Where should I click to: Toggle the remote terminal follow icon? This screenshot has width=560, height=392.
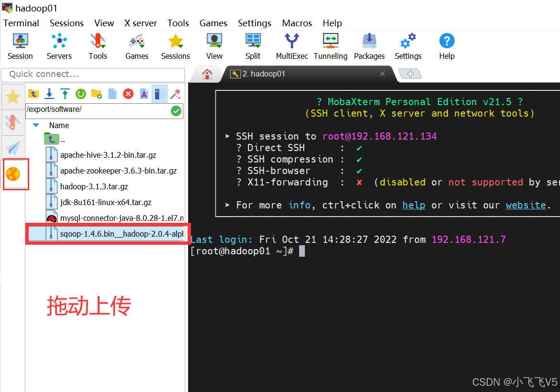pyautogui.click(x=159, y=94)
